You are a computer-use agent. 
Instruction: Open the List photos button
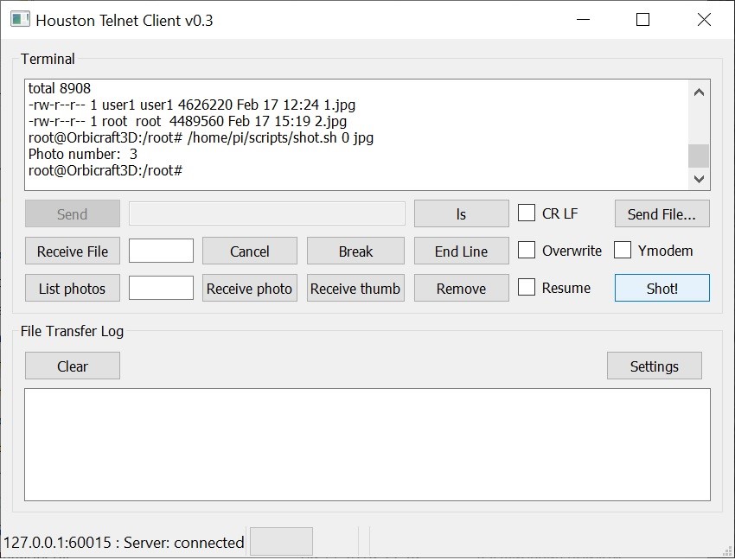click(73, 289)
